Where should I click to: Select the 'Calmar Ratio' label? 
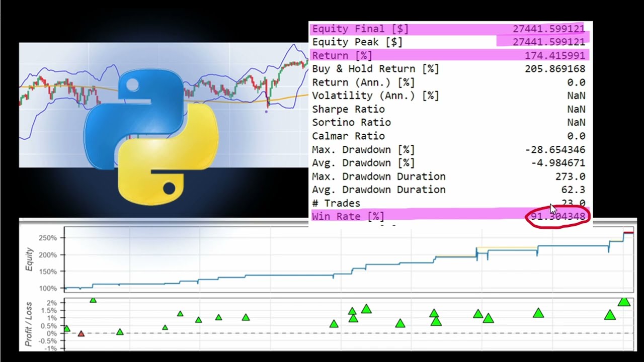click(348, 136)
